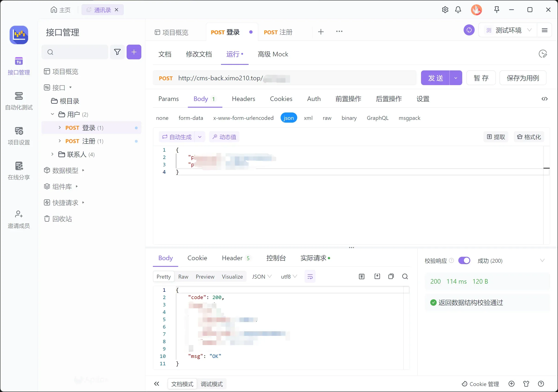The width and height of the screenshot is (558, 392).
Task: Expand the 联系人 folder
Action: coord(52,154)
